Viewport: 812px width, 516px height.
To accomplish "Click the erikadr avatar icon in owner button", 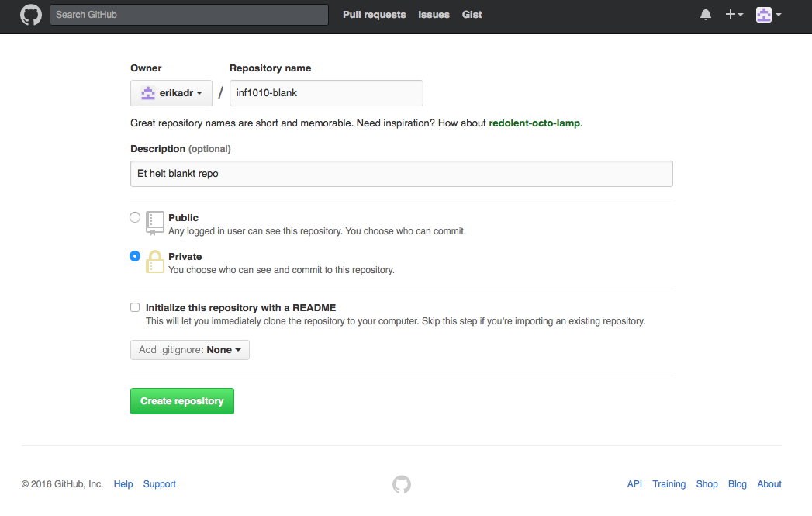I will click(x=148, y=93).
